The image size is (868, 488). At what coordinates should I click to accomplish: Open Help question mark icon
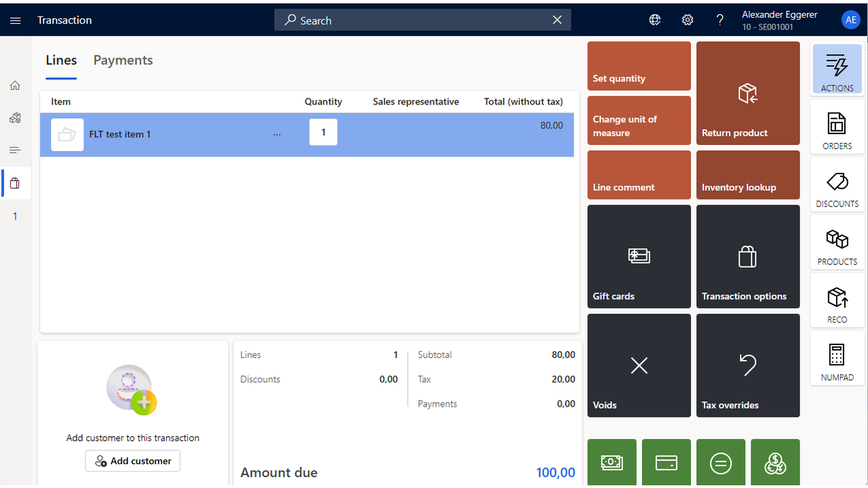[720, 20]
